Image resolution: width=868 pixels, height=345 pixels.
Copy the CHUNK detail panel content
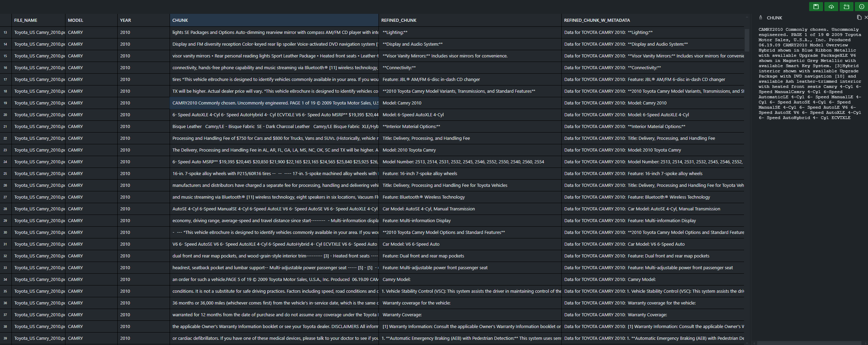click(x=859, y=17)
